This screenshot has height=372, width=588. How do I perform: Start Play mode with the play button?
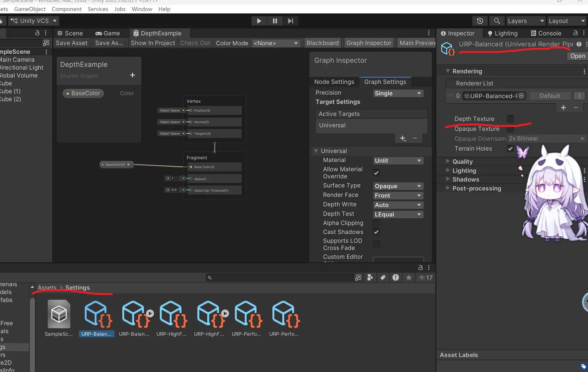[x=259, y=21]
